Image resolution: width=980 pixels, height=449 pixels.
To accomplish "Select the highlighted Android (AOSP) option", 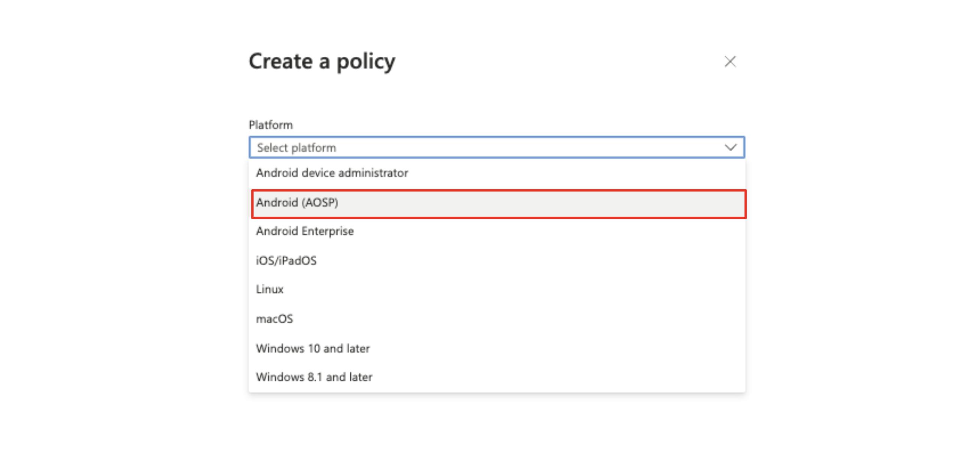I will [x=297, y=203].
